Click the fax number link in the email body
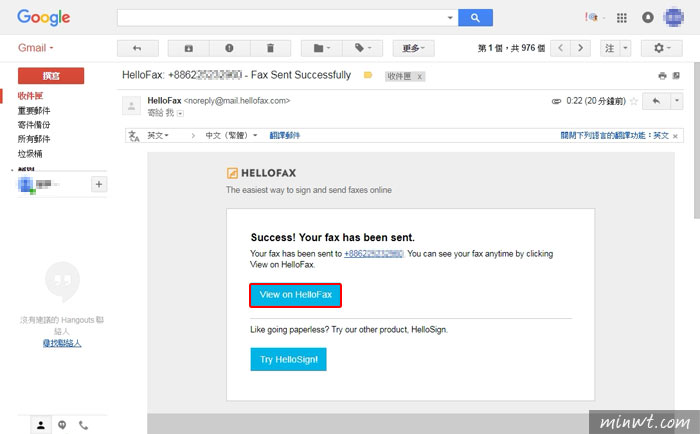This screenshot has width=700, height=434. pyautogui.click(x=374, y=254)
